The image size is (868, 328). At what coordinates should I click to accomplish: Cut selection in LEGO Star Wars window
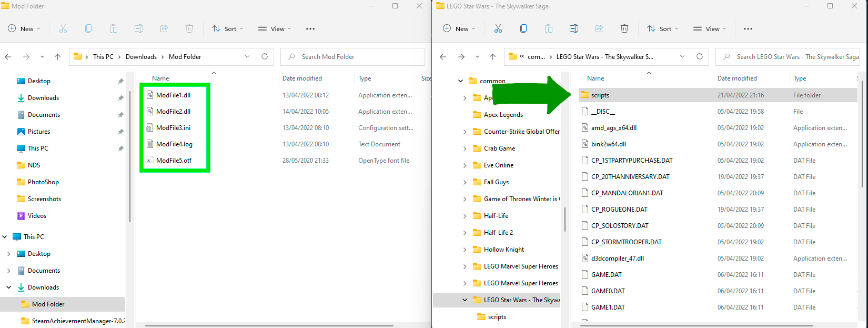click(x=498, y=29)
